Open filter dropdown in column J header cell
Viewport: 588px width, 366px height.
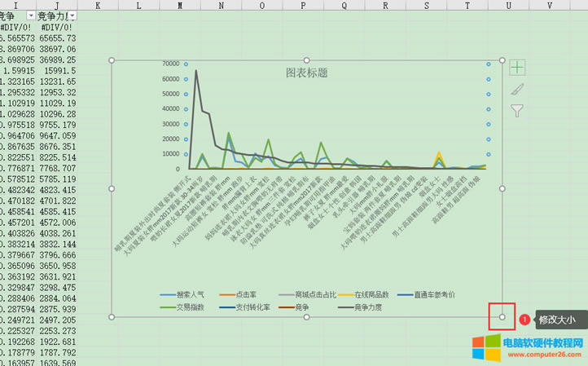[72, 16]
